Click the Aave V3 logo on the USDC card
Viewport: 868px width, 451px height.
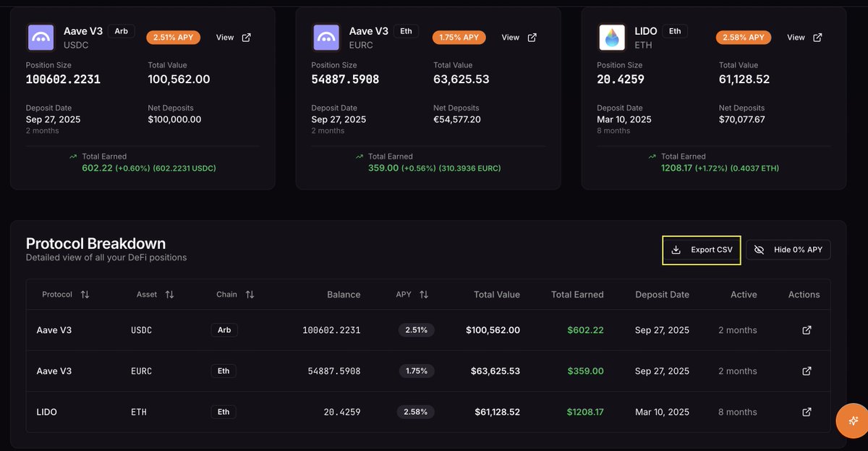point(41,37)
